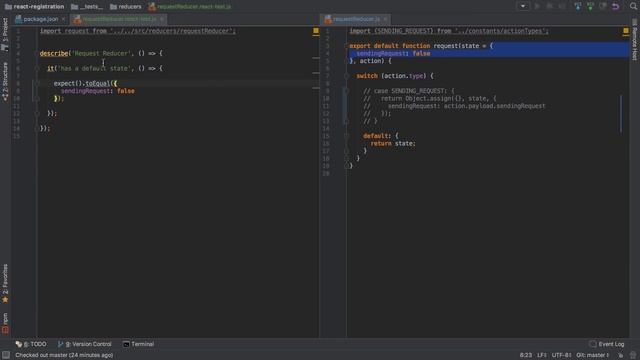Collapse the default case fold marker on line 15

346,136
